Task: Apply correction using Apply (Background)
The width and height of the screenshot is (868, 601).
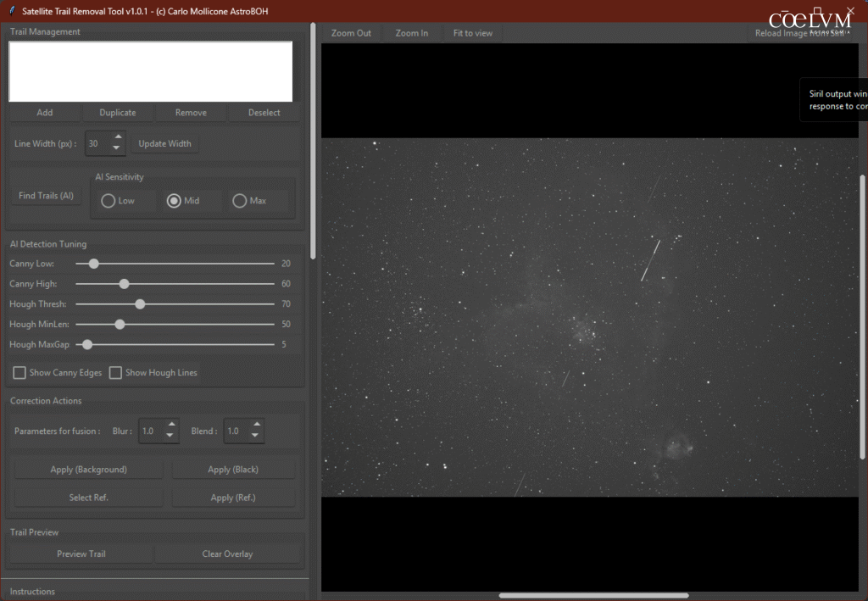Action: click(x=89, y=470)
